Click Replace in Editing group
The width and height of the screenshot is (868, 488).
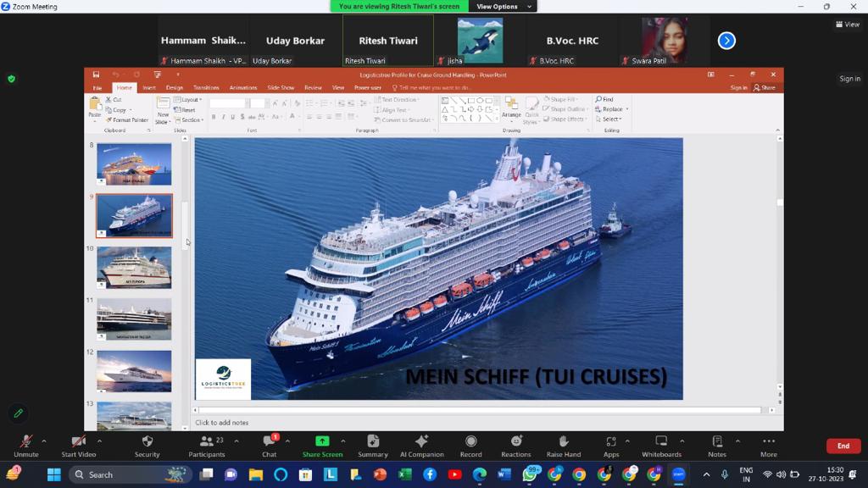click(x=612, y=109)
